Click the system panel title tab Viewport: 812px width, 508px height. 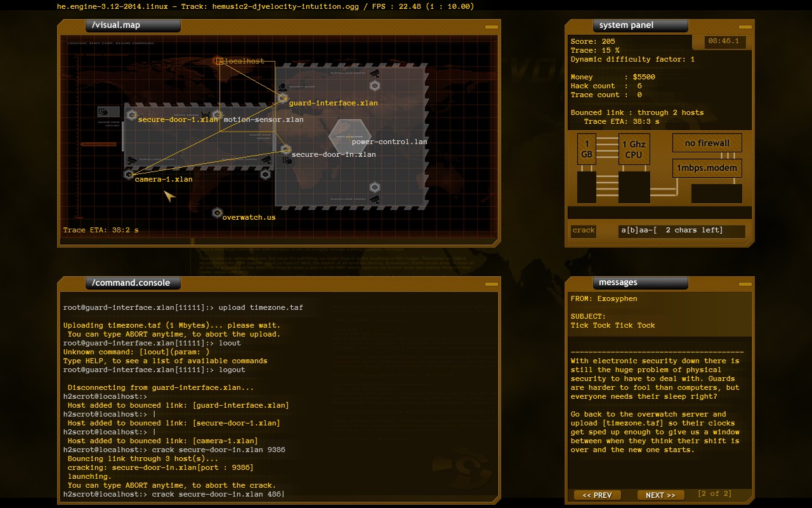click(x=639, y=25)
